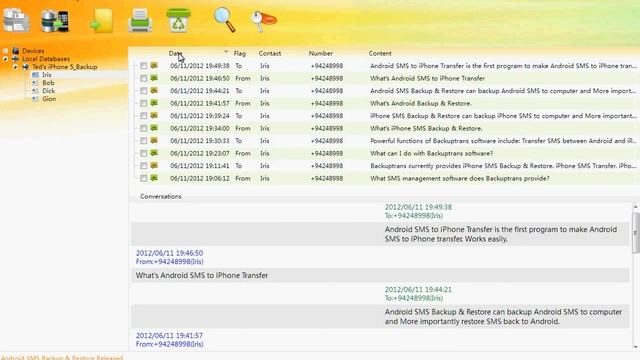Collapse the Ted's iPhone 5_Backup node
The image size is (640, 360).
coord(16,67)
